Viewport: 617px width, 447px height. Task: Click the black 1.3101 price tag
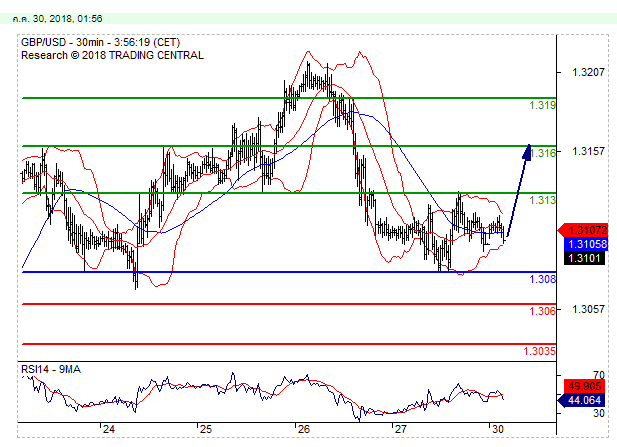(x=584, y=258)
